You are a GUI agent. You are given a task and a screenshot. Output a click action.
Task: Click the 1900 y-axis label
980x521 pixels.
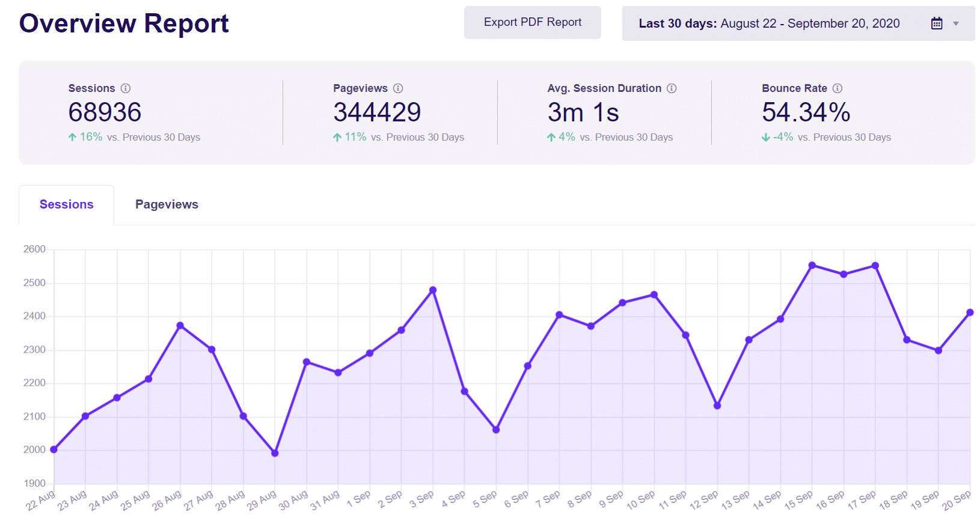(34, 483)
